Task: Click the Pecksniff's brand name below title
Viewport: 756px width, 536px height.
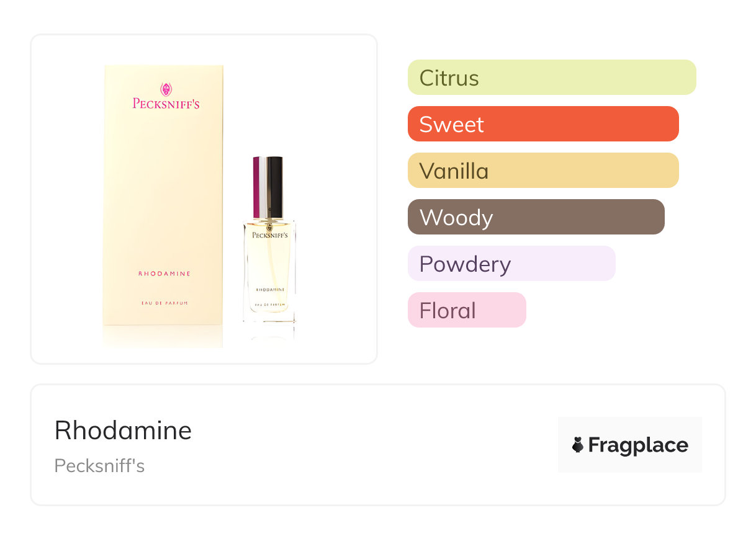Action: tap(99, 465)
